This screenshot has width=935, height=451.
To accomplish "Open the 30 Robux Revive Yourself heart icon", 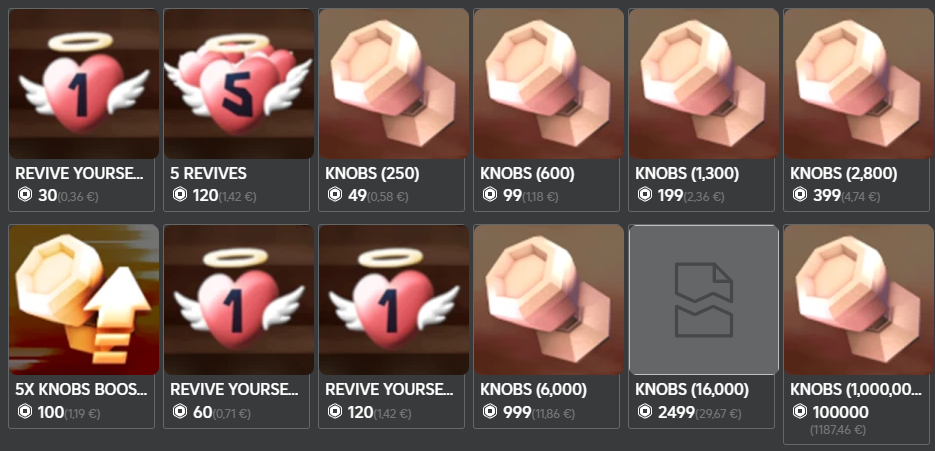I will point(83,84).
